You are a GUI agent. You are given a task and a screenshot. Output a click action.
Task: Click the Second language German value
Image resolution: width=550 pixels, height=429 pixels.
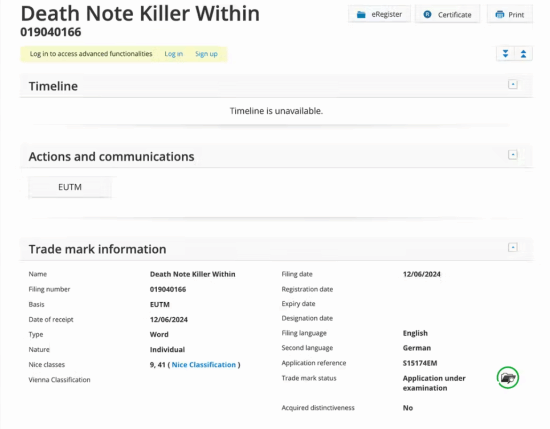click(417, 348)
